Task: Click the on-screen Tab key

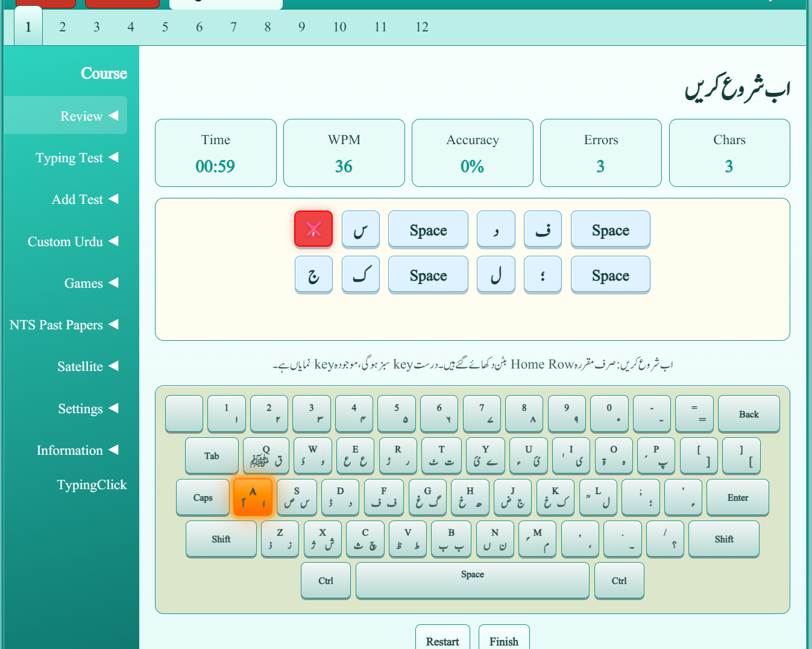Action: [x=212, y=455]
